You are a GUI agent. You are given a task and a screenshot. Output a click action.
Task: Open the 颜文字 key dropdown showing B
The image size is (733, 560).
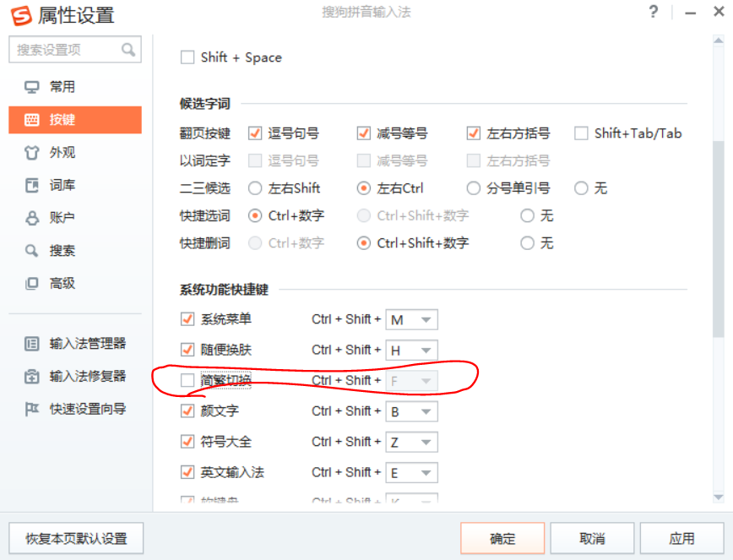pos(411,411)
